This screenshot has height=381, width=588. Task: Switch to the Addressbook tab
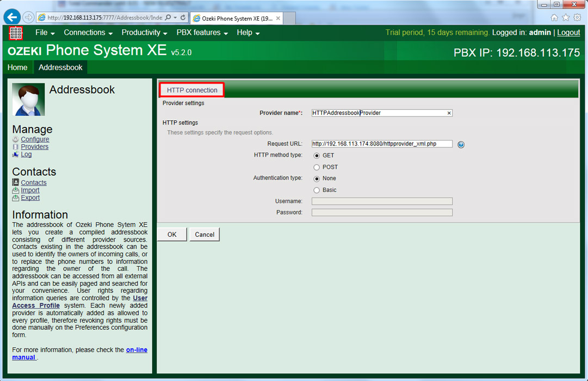[60, 67]
